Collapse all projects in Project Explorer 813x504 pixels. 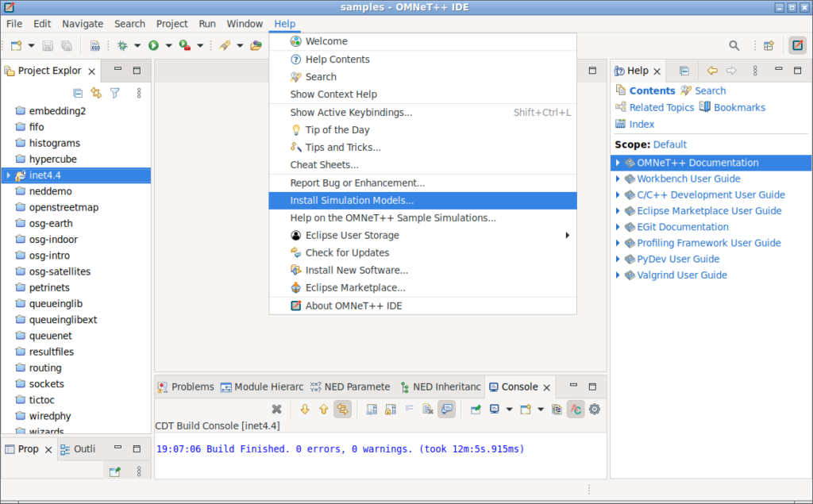click(78, 93)
